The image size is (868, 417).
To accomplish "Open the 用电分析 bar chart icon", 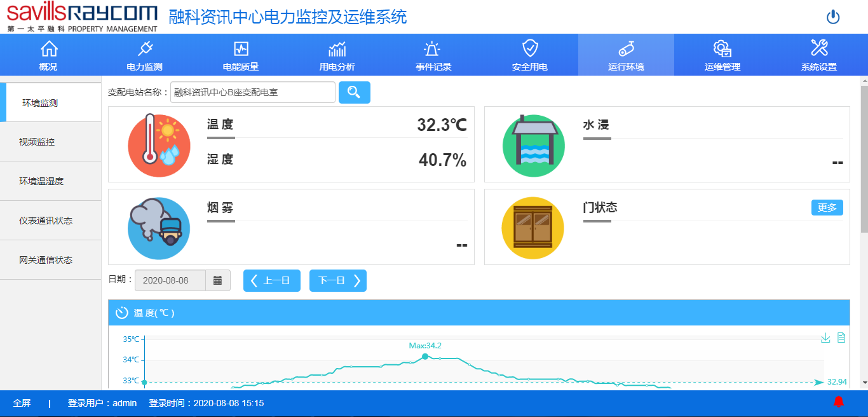I will click(337, 48).
